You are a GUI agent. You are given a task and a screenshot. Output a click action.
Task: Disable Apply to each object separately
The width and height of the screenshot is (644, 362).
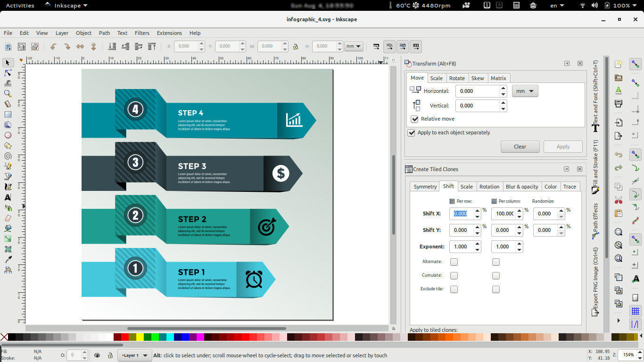[412, 132]
